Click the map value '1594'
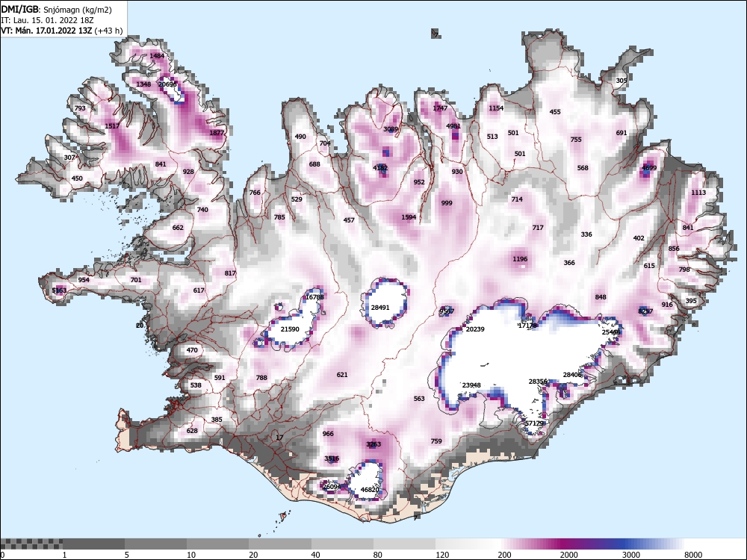Image resolution: width=747 pixels, height=560 pixels. [409, 217]
